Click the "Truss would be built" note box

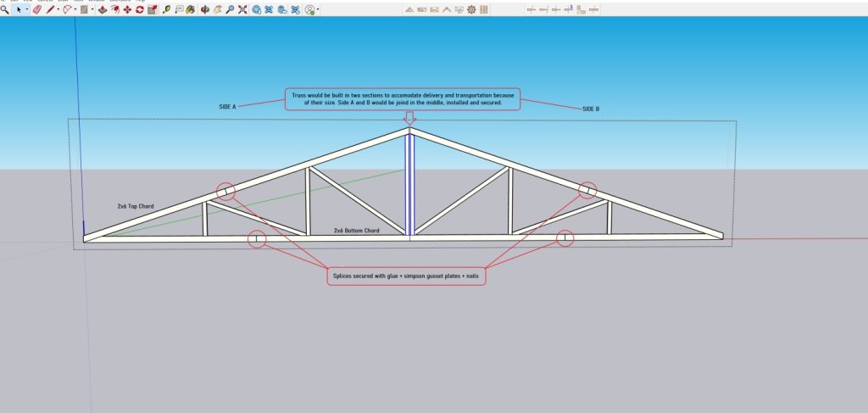(403, 99)
